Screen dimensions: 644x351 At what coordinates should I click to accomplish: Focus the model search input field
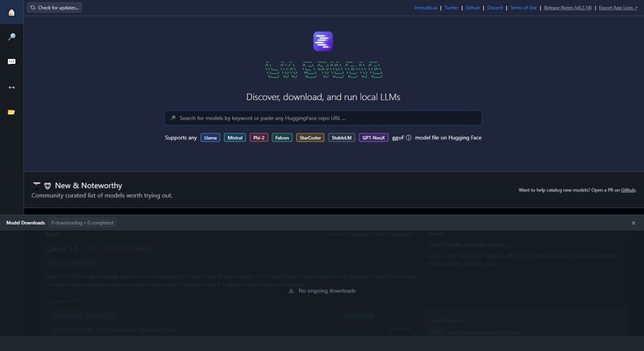[x=322, y=118]
